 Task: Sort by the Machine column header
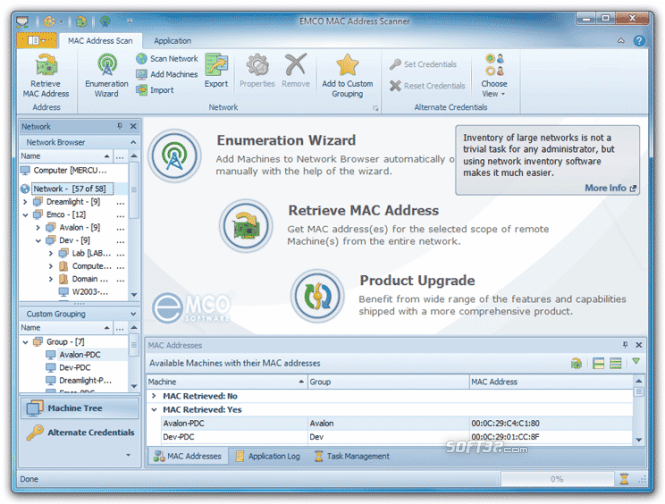click(226, 381)
